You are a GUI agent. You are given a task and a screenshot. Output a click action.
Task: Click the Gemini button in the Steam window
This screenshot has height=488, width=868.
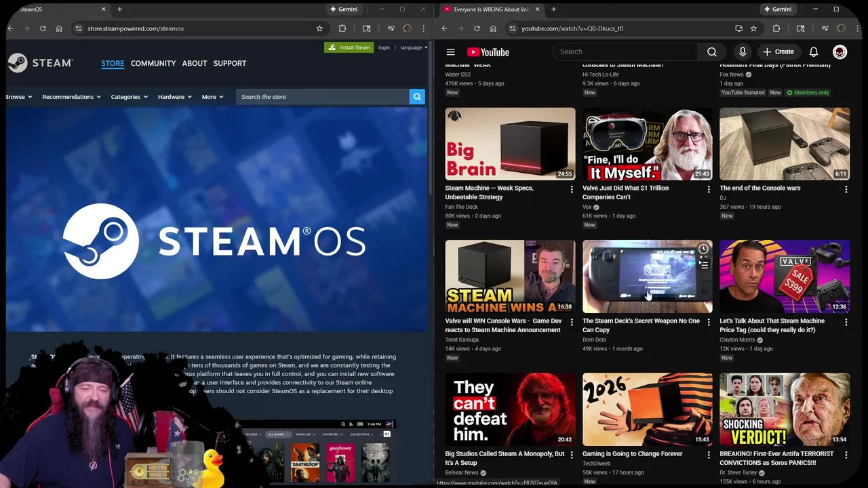(343, 9)
